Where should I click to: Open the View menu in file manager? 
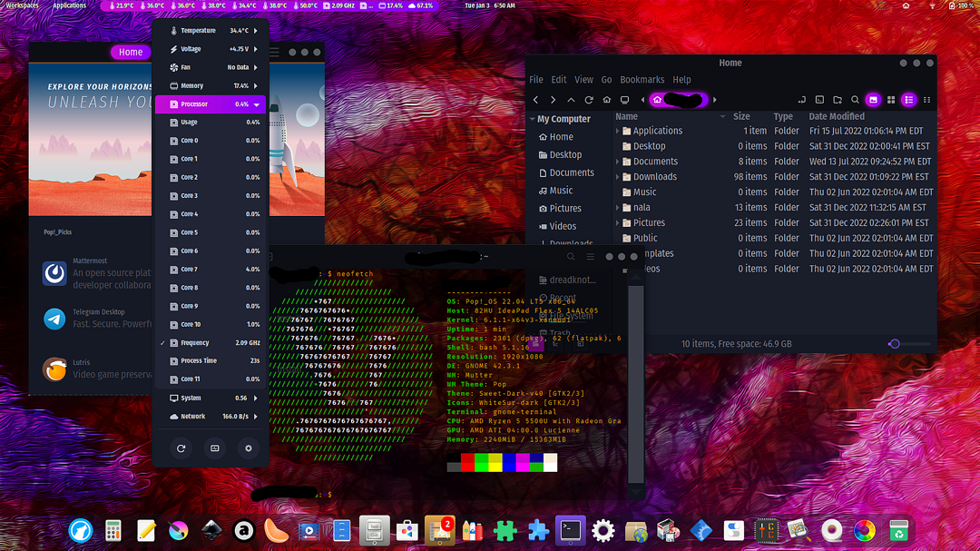click(x=583, y=80)
